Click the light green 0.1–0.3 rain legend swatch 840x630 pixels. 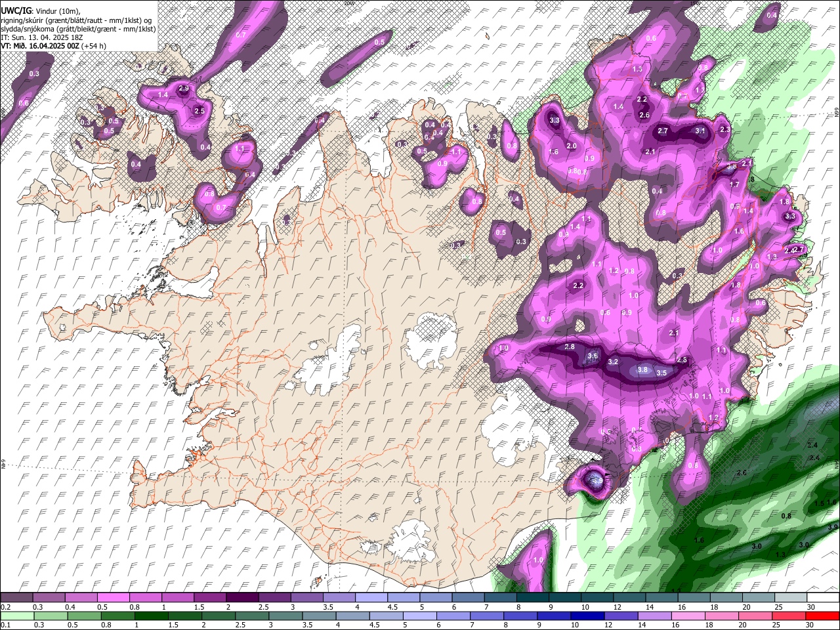[x=16, y=616]
